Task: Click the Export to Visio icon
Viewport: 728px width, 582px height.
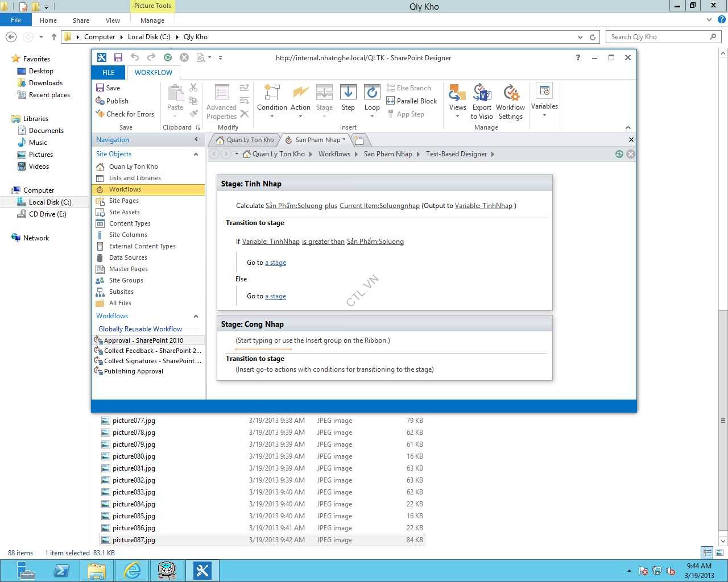Action: pos(482,94)
